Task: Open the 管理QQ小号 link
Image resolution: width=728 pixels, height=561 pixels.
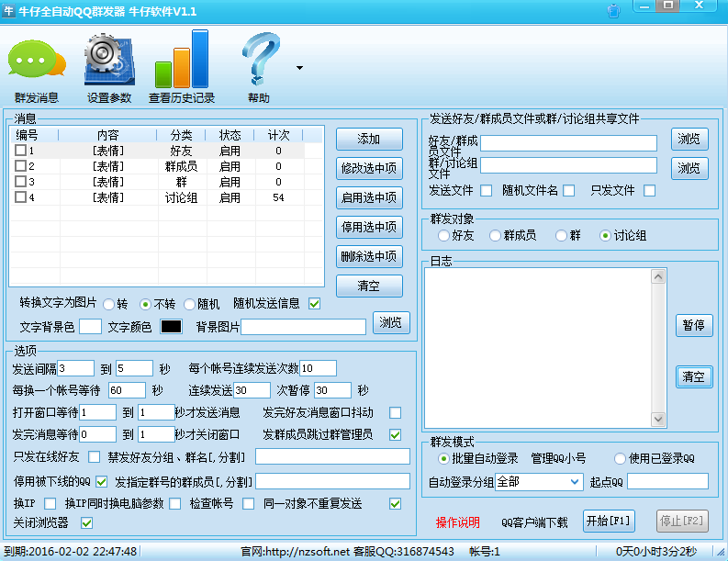Action: pos(558,459)
